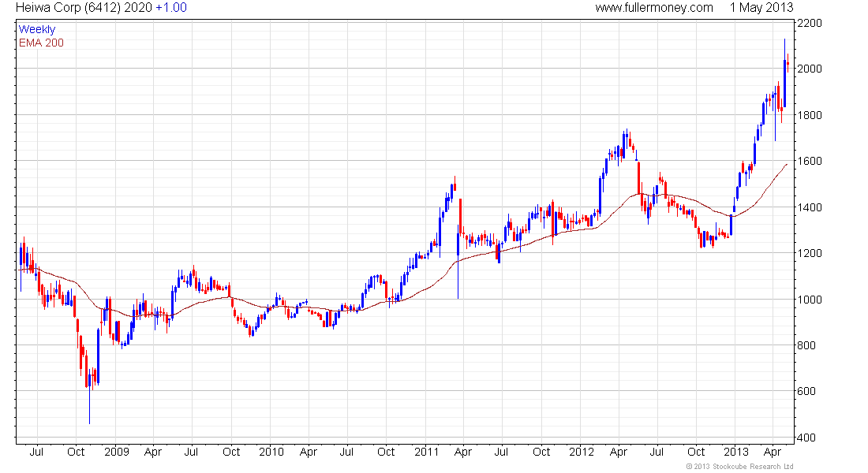Click the 2009 year label on time axis
This screenshot has width=868, height=473.
(x=117, y=452)
